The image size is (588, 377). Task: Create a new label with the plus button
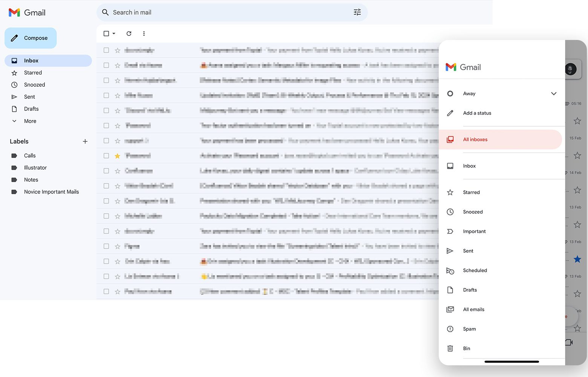pos(85,141)
